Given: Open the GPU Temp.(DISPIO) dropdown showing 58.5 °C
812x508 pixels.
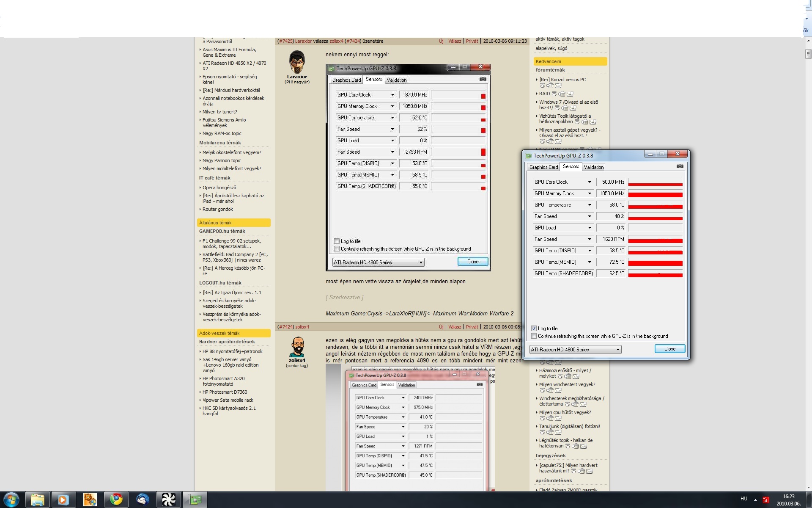Looking at the screenshot, I should pos(563,251).
